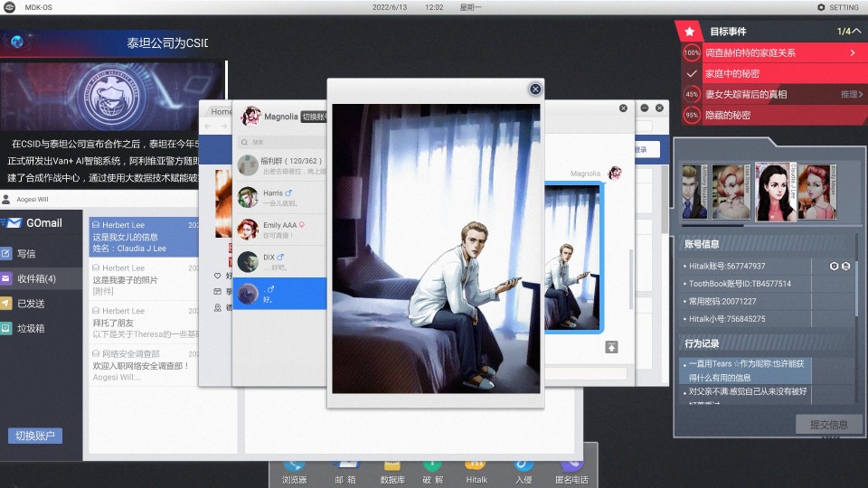Click the star icon beside 目标事件
The width and height of the screenshot is (868, 488).
click(x=689, y=32)
